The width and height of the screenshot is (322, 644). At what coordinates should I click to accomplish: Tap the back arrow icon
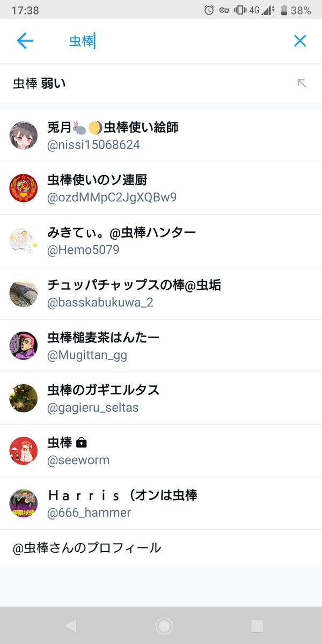click(25, 41)
